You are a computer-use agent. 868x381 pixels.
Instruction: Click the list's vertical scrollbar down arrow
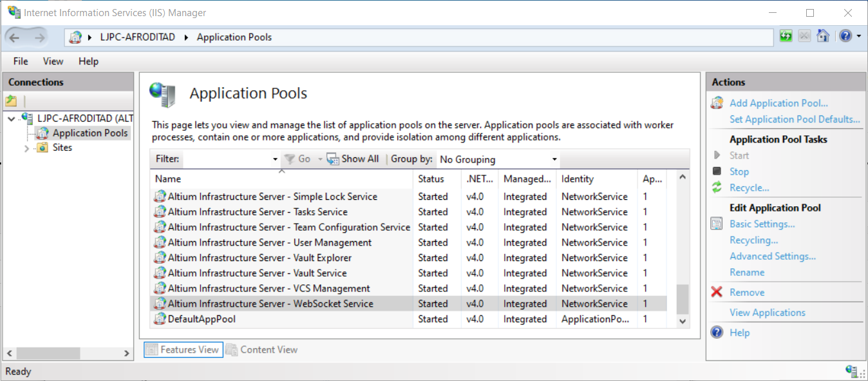click(x=683, y=321)
